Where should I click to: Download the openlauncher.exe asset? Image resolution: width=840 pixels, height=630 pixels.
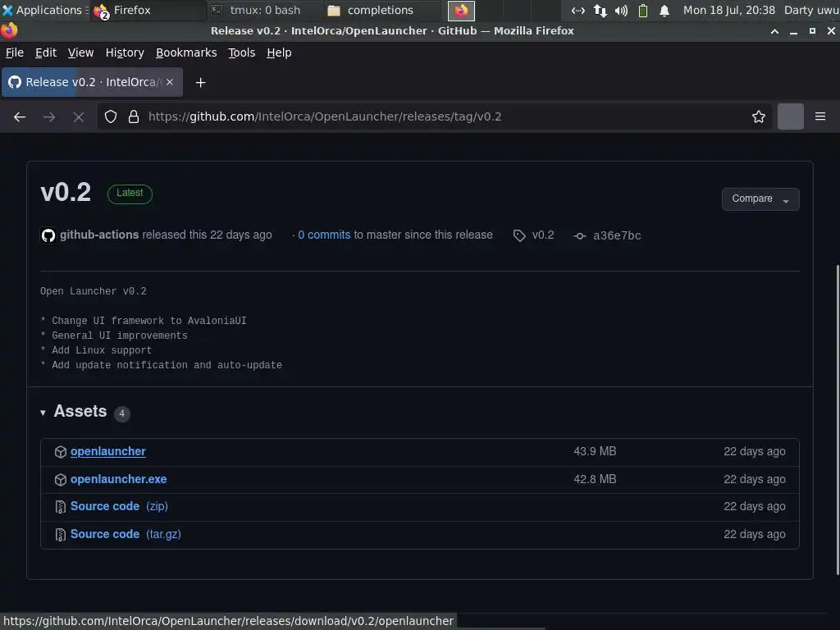(x=118, y=479)
